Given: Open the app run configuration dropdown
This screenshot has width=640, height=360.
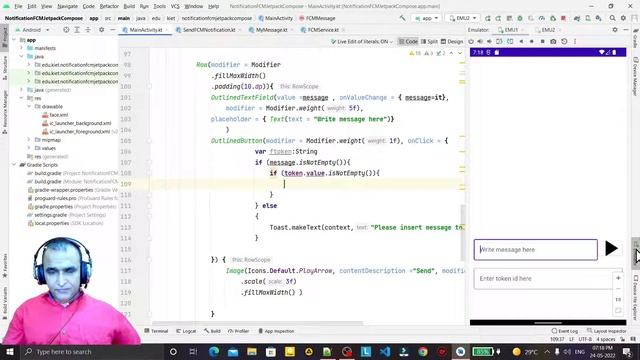Looking at the screenshot, I should [426, 18].
